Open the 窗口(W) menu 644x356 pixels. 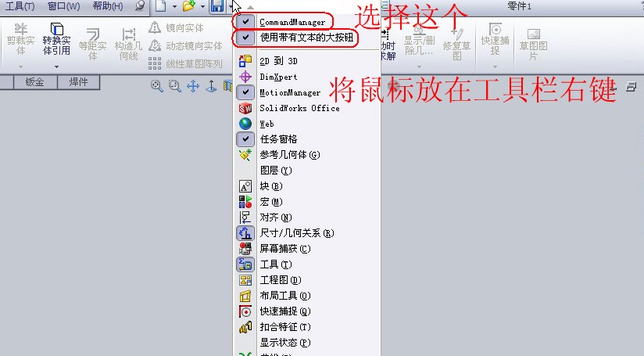63,6
